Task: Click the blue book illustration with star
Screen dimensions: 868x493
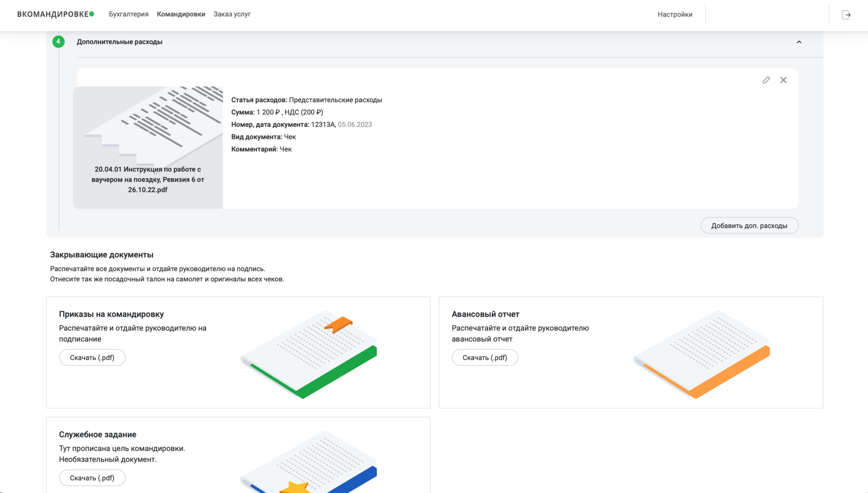Action: tap(309, 462)
